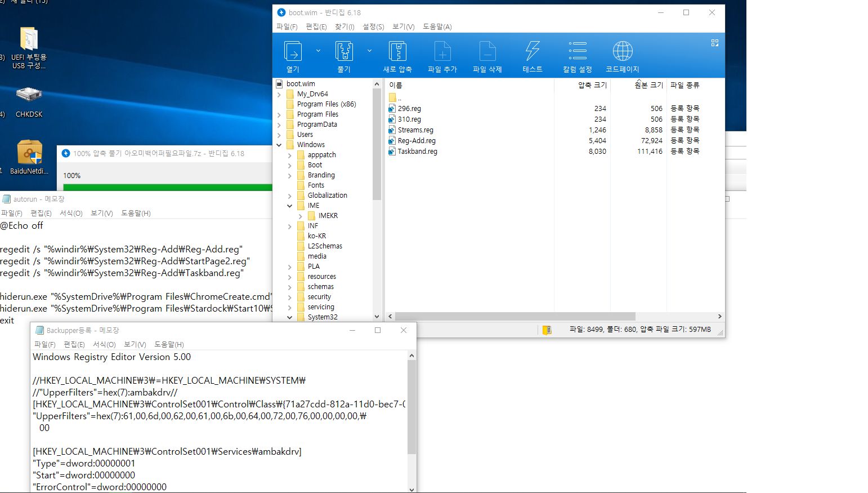868x493 pixels.
Task: Collapse the Windows folder node
Action: (x=279, y=145)
